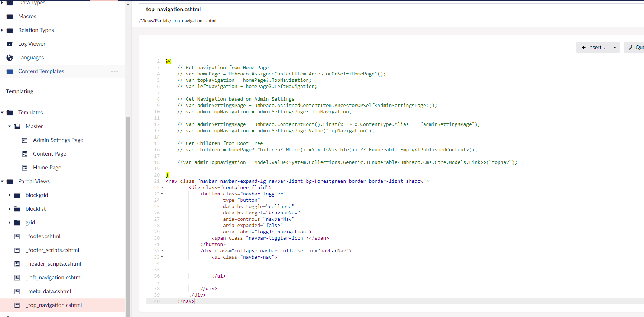Image resolution: width=644 pixels, height=317 pixels.
Task: Expand the blocklist folder arrow
Action: [10, 209]
